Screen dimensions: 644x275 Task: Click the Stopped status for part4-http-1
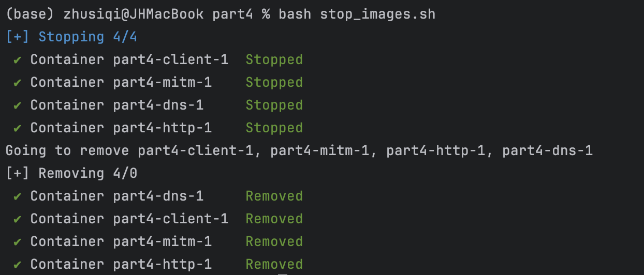[274, 128]
